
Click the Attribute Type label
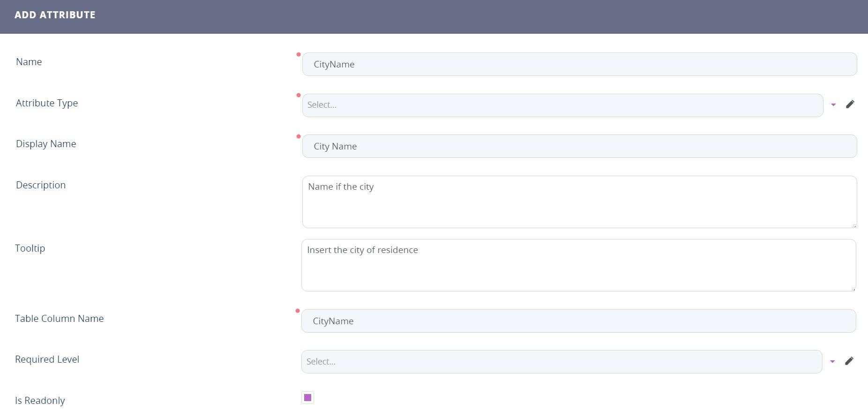(47, 103)
